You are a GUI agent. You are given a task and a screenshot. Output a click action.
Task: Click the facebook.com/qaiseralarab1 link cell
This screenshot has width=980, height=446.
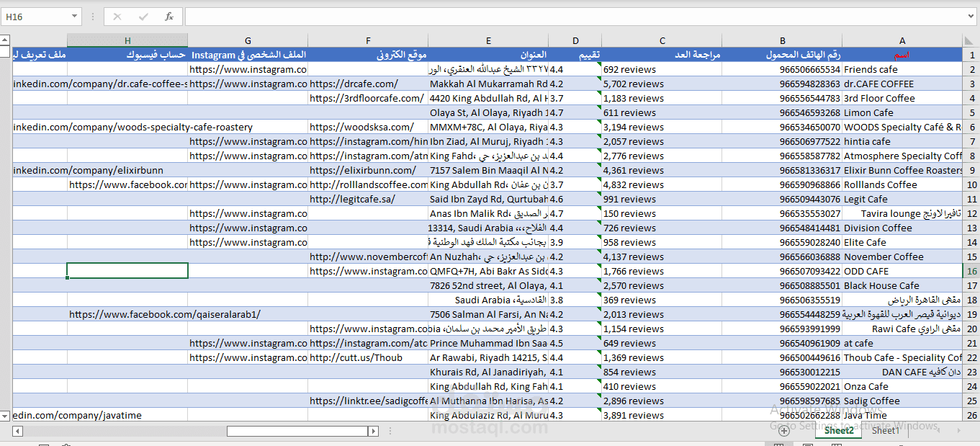(127, 314)
